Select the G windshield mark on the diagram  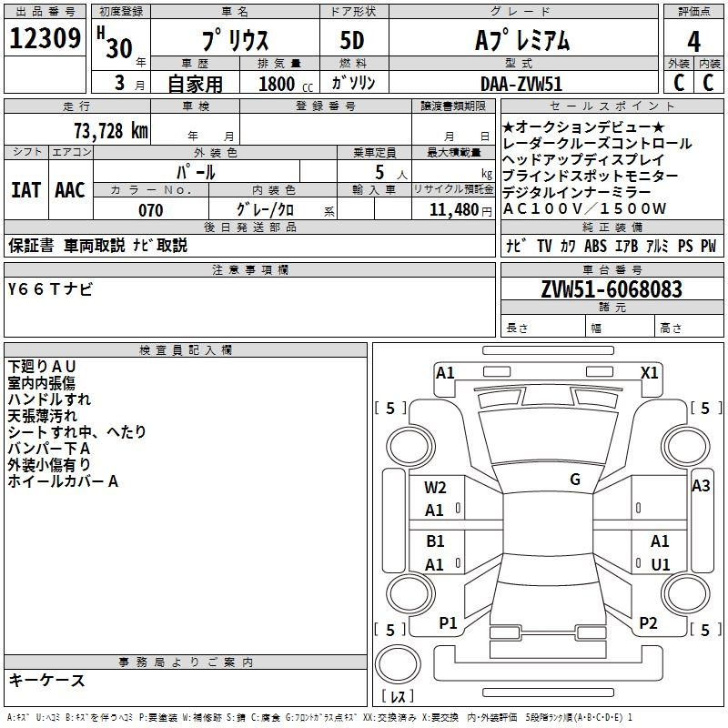click(575, 479)
